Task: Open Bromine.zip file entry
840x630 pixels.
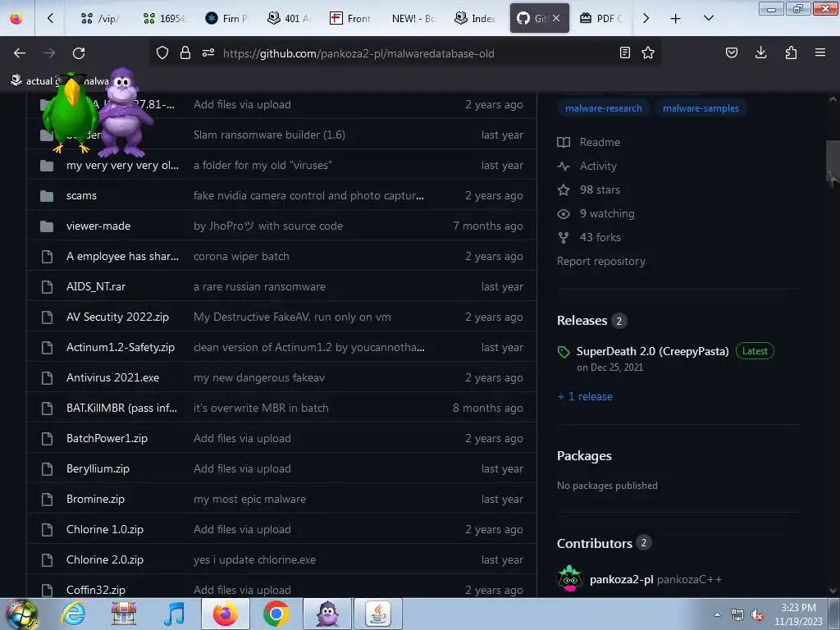Action: click(95, 499)
